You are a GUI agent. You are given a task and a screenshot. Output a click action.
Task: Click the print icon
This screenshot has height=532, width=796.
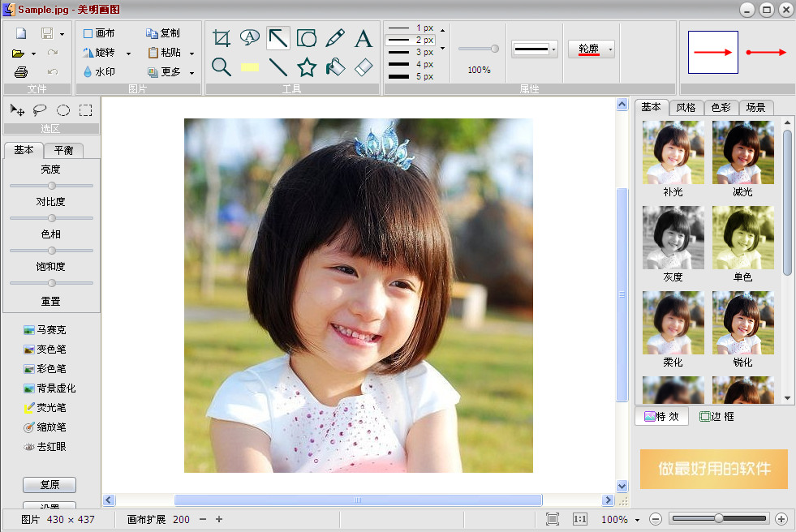[x=21, y=72]
